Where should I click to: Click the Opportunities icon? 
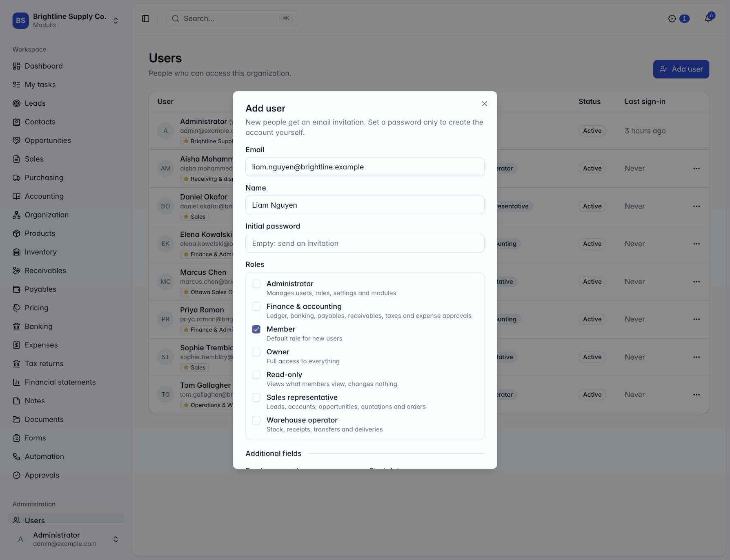16,140
